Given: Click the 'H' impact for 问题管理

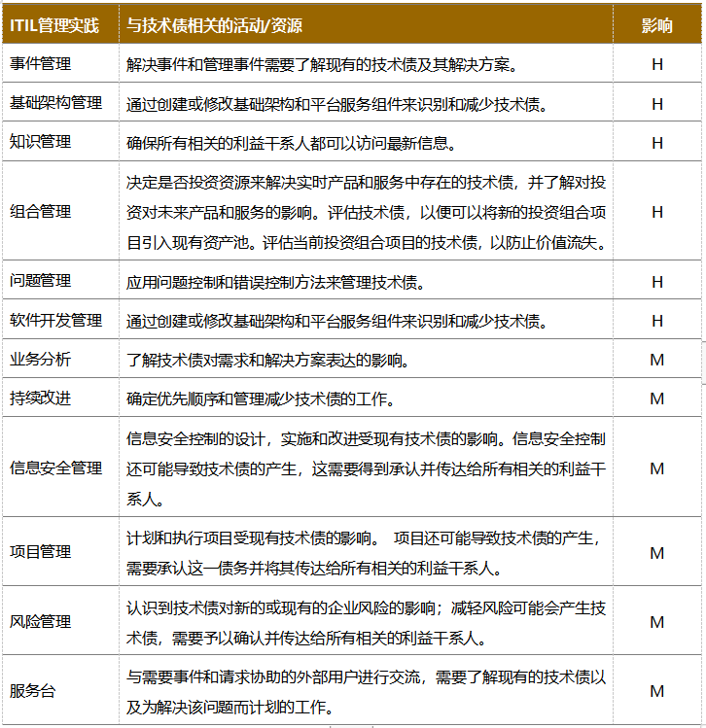Looking at the screenshot, I should [x=656, y=282].
